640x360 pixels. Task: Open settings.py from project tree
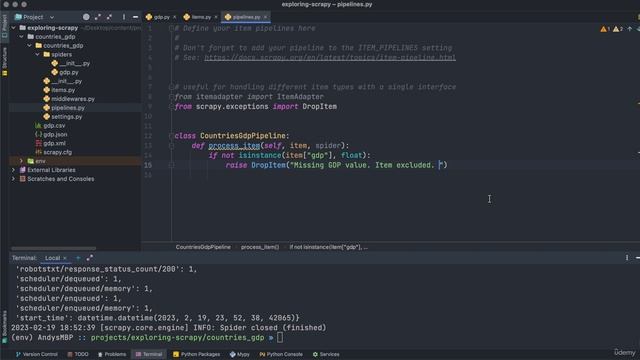(63, 117)
